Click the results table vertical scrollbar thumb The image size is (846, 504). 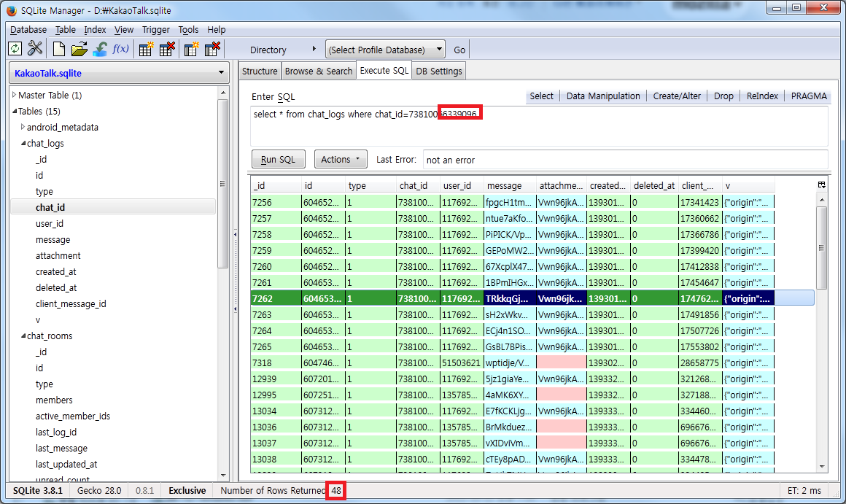tap(822, 248)
